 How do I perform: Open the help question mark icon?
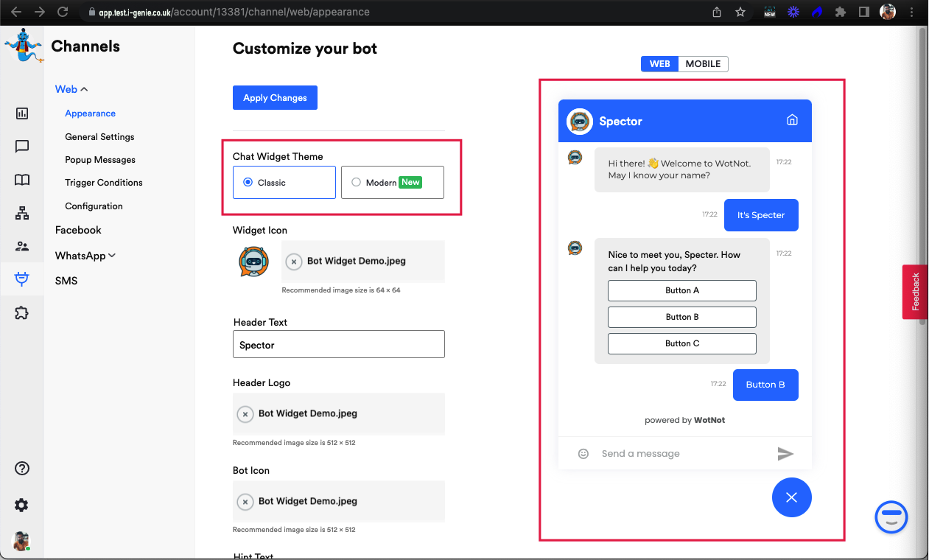[x=21, y=468]
